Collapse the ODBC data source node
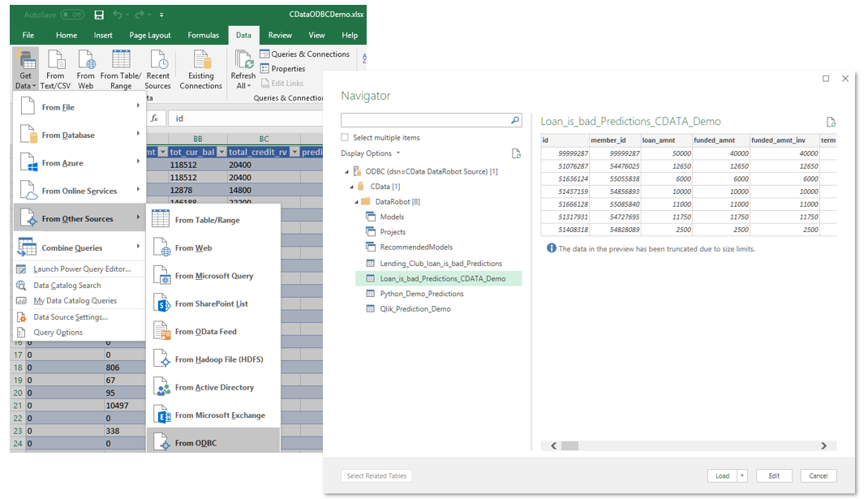Viewport: 868px width, 499px height. click(347, 172)
